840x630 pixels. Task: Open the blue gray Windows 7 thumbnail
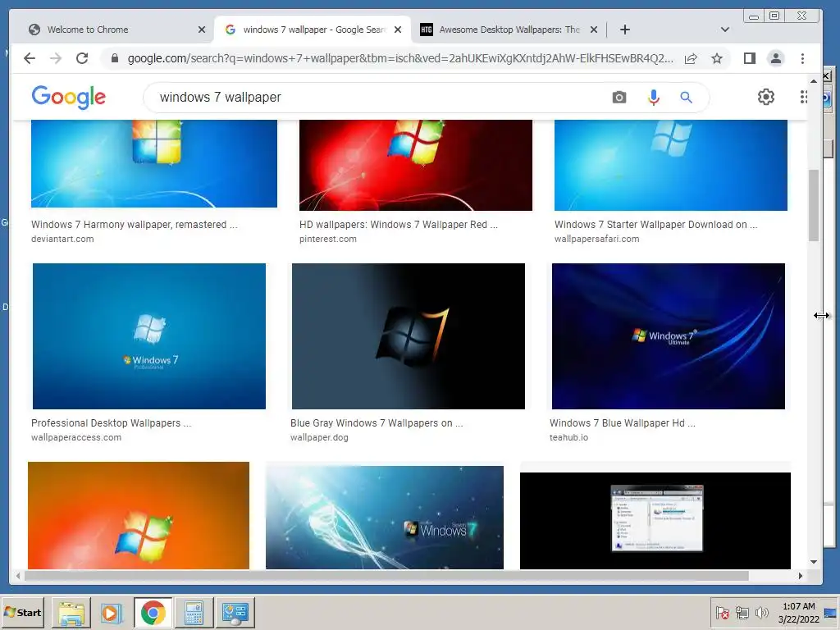point(409,336)
